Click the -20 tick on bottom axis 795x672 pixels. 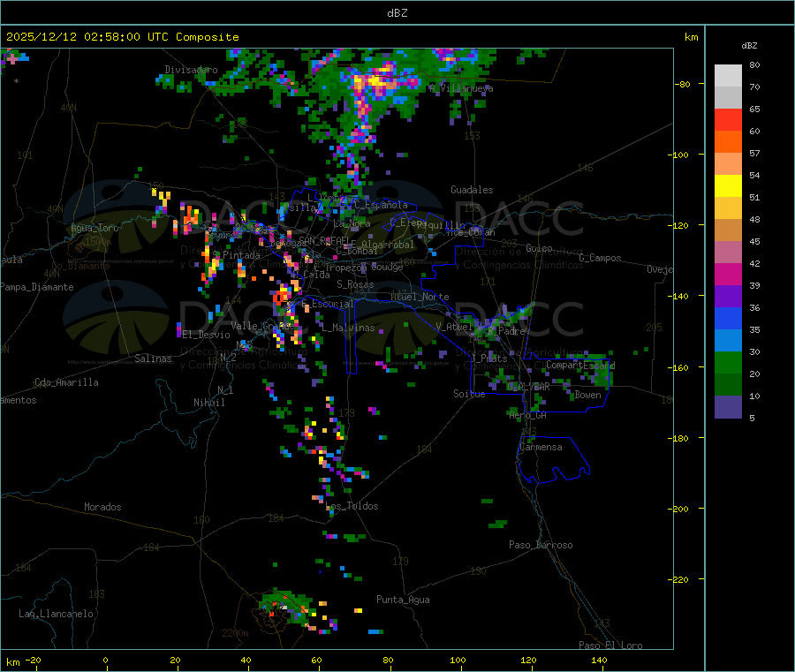pos(33,661)
